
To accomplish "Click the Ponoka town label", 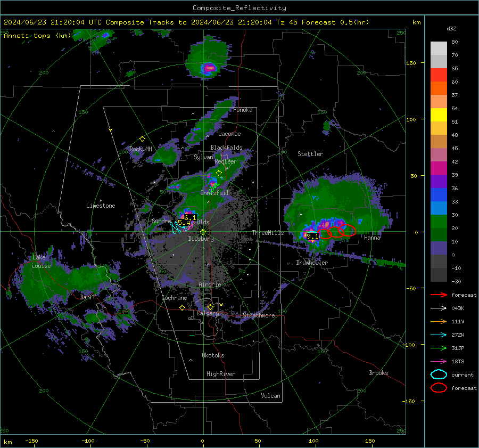I will (x=243, y=110).
